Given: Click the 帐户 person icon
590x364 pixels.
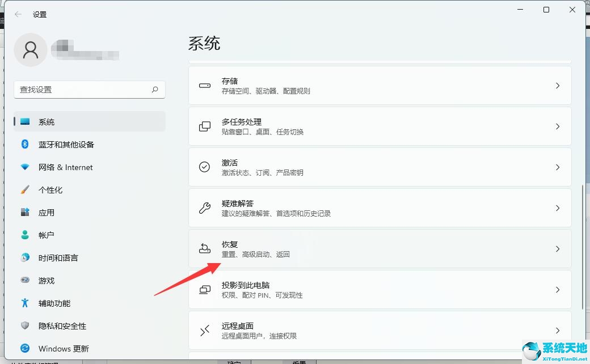Looking at the screenshot, I should [24, 235].
